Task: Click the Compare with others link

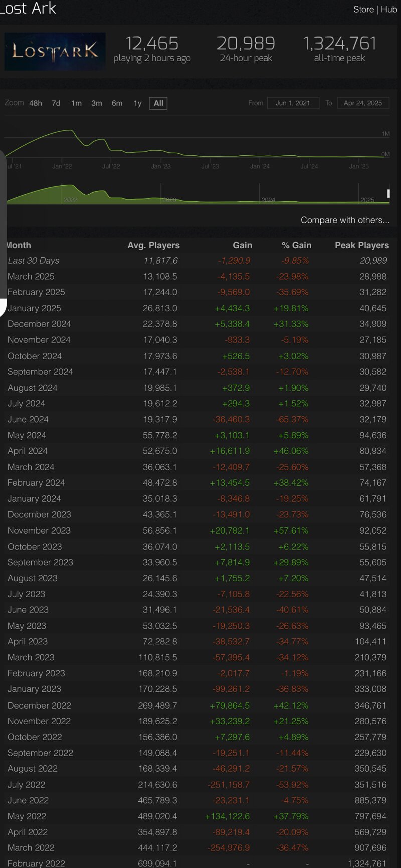Action: [x=345, y=220]
